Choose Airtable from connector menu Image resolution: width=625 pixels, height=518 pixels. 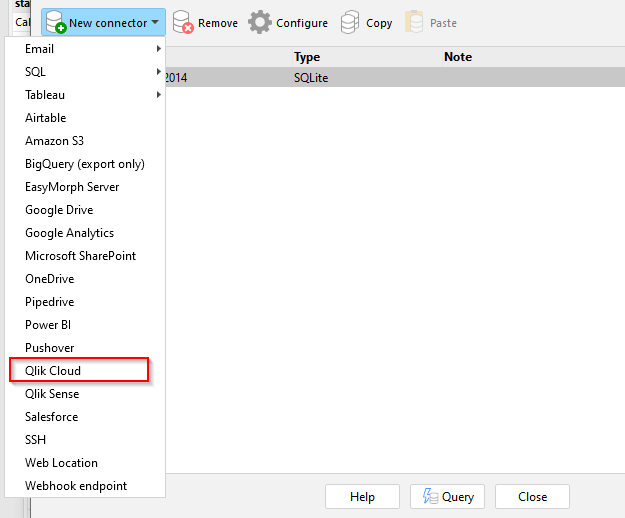click(x=85, y=118)
